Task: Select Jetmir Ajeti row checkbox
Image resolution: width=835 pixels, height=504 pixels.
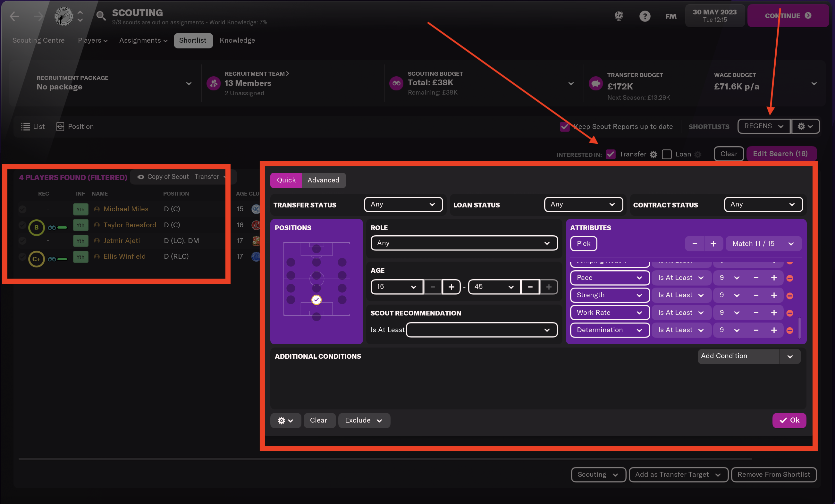Action: click(22, 241)
